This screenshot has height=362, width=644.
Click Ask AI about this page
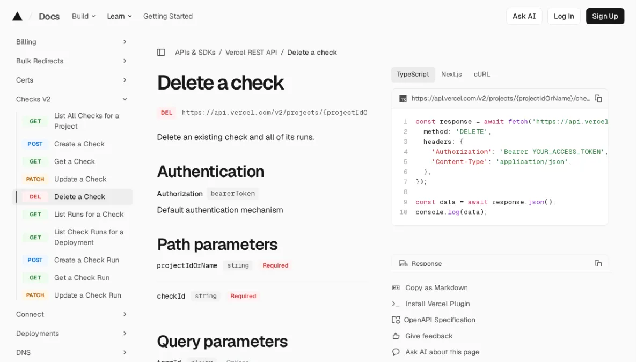click(442, 352)
